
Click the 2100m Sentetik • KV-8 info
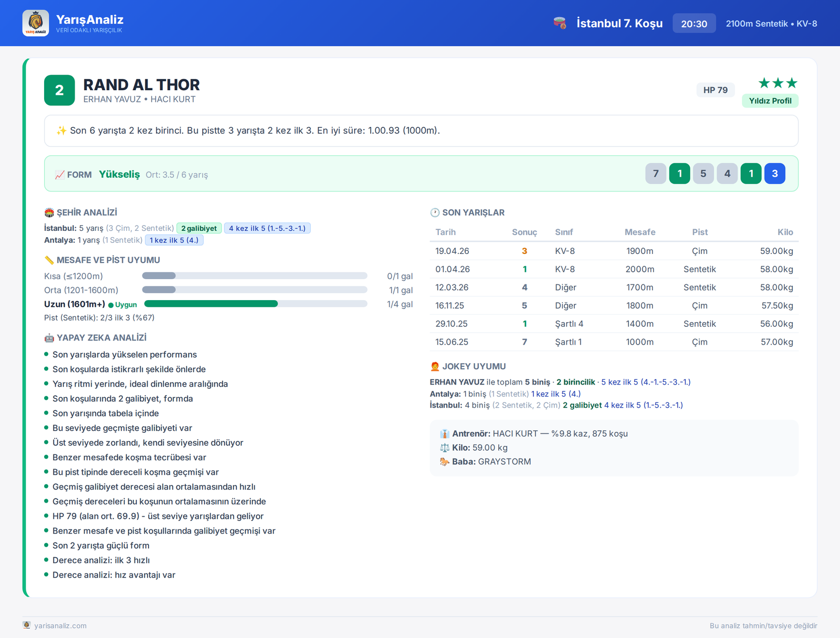pos(771,24)
